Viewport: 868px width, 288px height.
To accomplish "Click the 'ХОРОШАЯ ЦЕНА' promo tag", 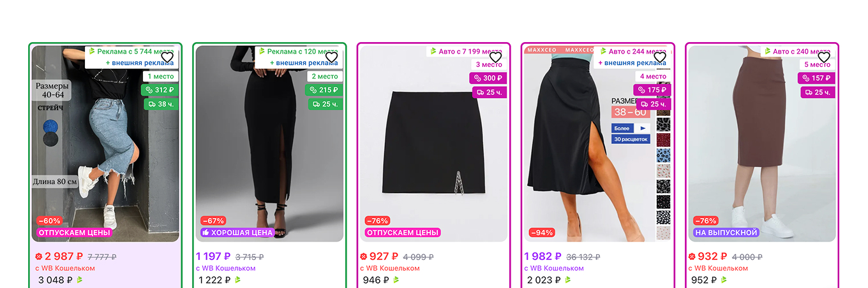I will point(237,233).
